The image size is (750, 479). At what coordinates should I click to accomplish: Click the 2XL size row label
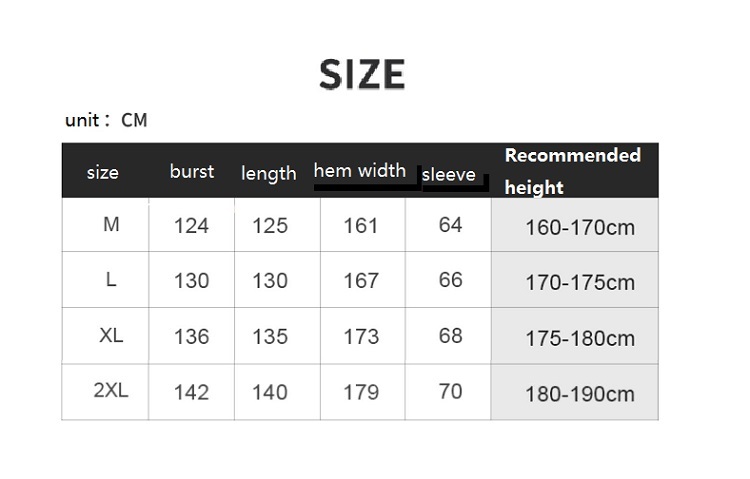[x=111, y=391]
